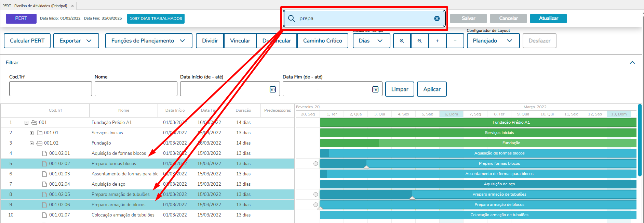Open the Planejado layout dropdown

(493, 41)
